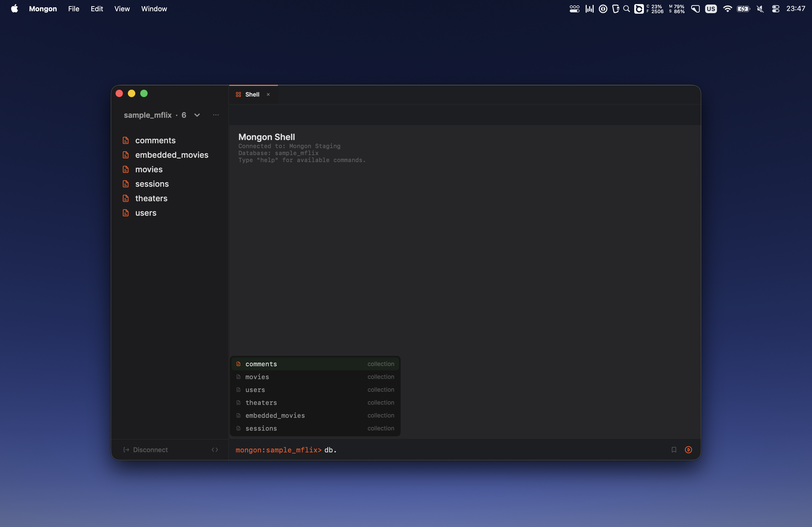Open the US input source menu
This screenshot has width=812, height=527.
[x=711, y=9]
